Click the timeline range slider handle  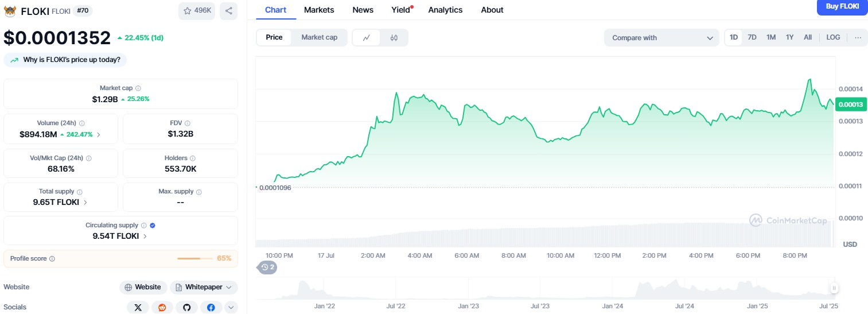(x=834, y=288)
